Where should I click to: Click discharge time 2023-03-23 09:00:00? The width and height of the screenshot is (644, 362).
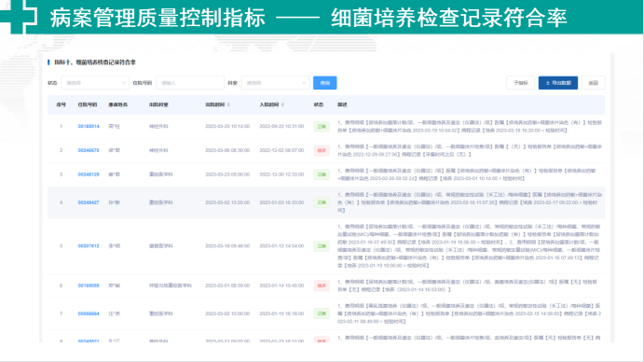point(227,174)
